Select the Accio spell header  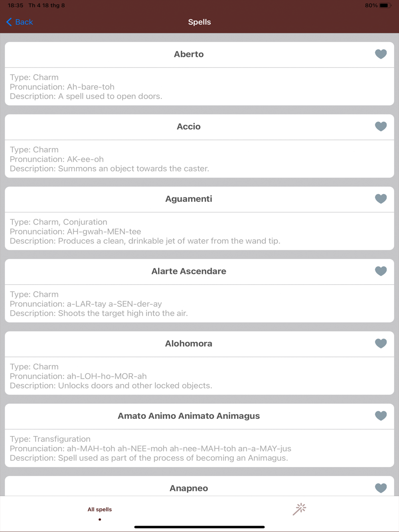[x=189, y=126]
